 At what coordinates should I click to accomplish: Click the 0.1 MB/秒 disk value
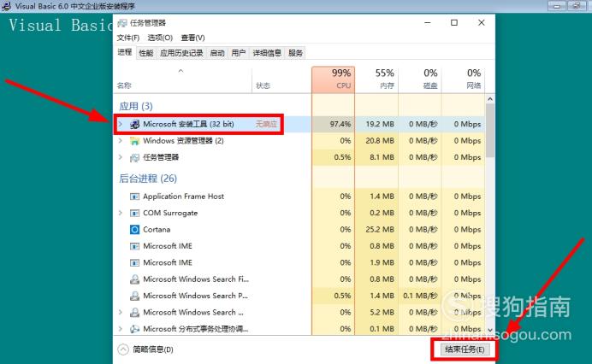[420, 296]
